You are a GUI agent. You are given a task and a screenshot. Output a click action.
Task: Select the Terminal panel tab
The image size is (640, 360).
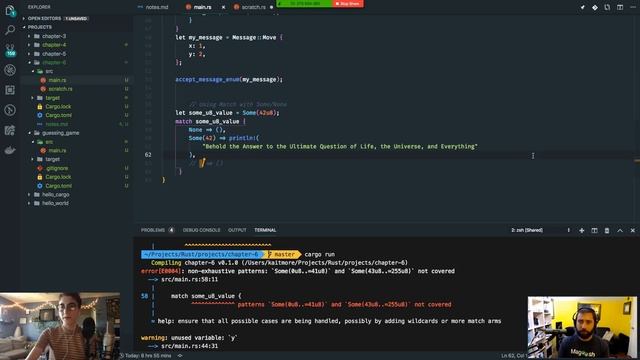point(265,230)
